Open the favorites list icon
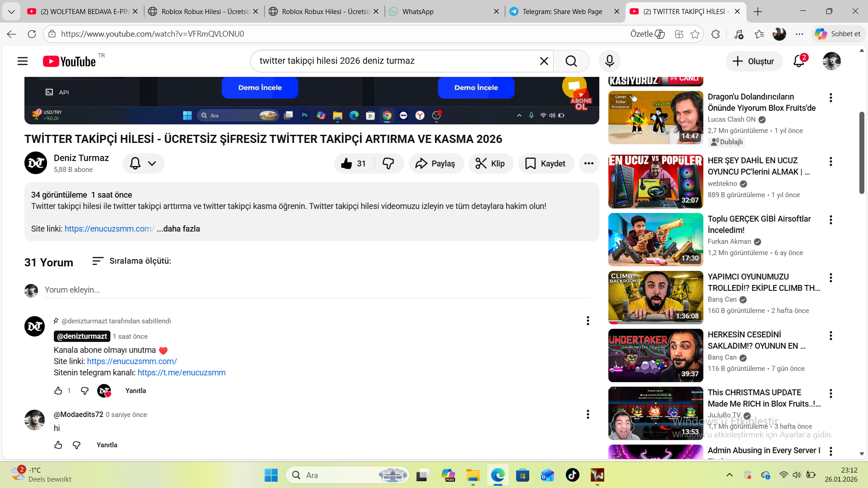868x488 pixels. [759, 34]
